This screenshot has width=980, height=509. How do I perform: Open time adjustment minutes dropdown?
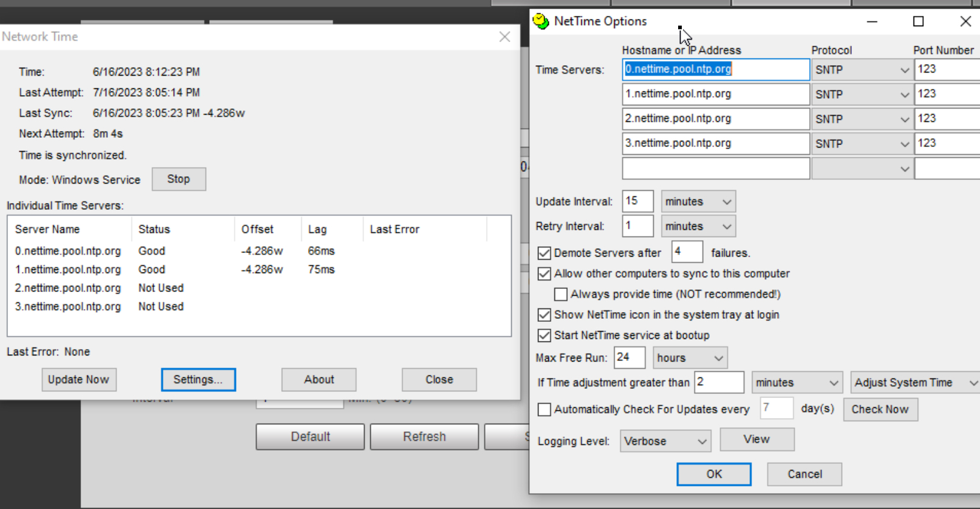797,383
